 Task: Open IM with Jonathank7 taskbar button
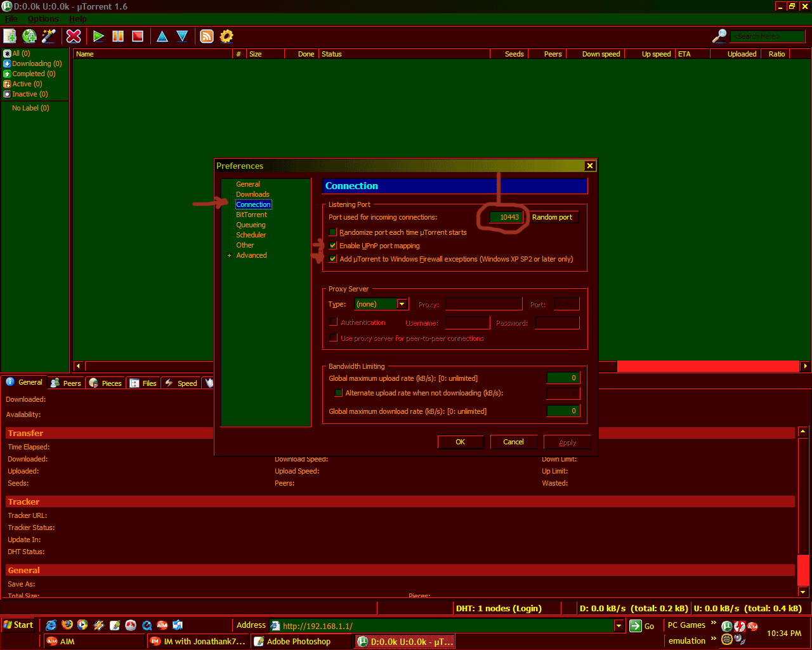coord(197,641)
